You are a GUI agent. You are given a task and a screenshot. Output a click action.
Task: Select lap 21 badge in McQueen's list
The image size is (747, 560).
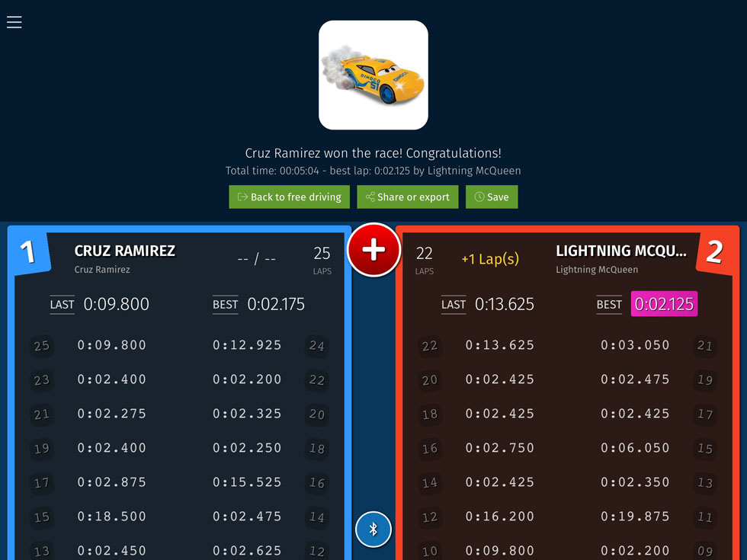705,346
